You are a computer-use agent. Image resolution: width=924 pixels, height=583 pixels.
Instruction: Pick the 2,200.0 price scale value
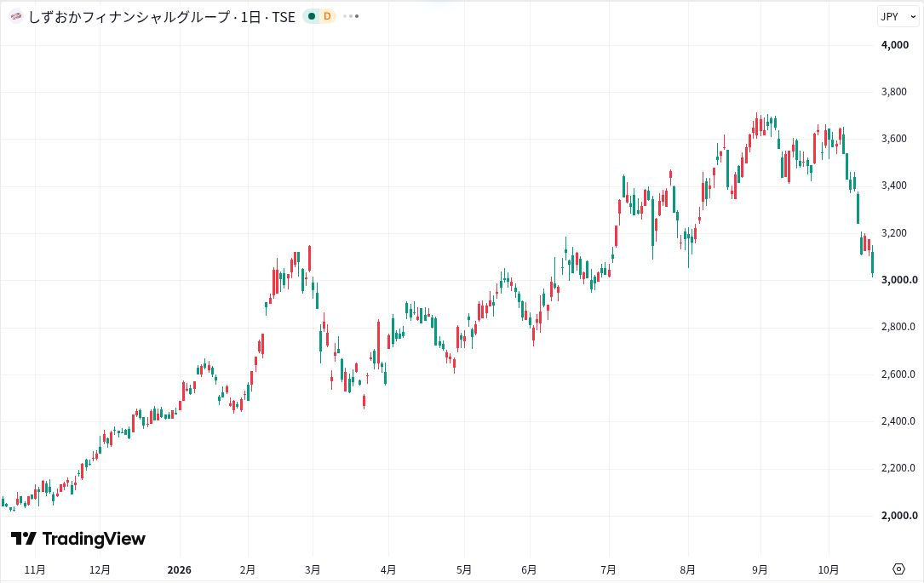(898, 468)
